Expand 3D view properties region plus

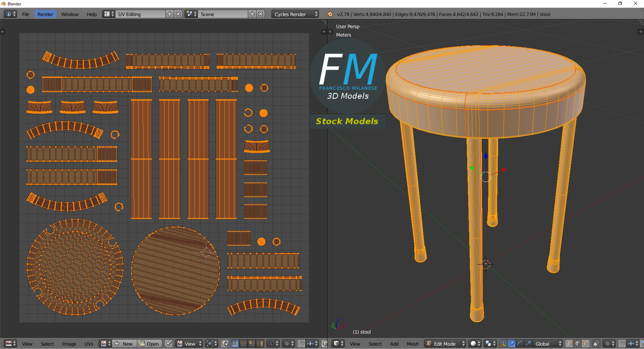[x=640, y=32]
